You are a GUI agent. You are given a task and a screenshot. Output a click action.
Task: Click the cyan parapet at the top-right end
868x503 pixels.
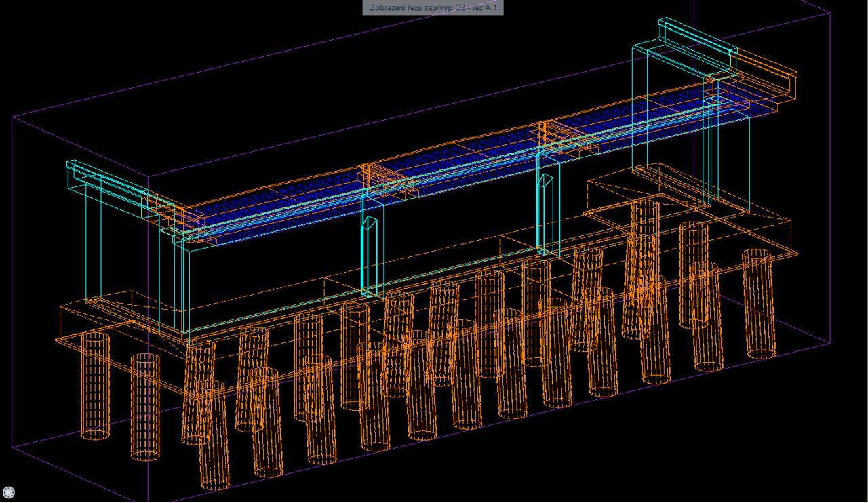tap(698, 39)
